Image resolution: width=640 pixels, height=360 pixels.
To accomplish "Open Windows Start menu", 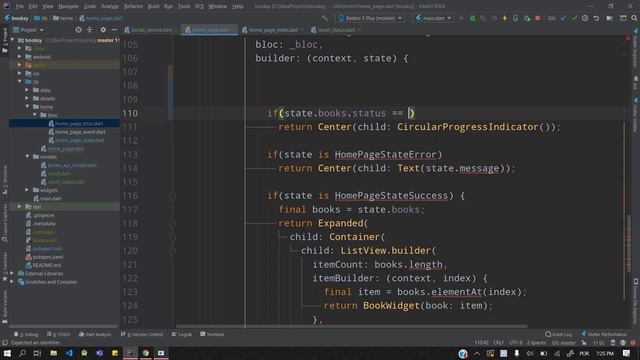I will (7, 353).
